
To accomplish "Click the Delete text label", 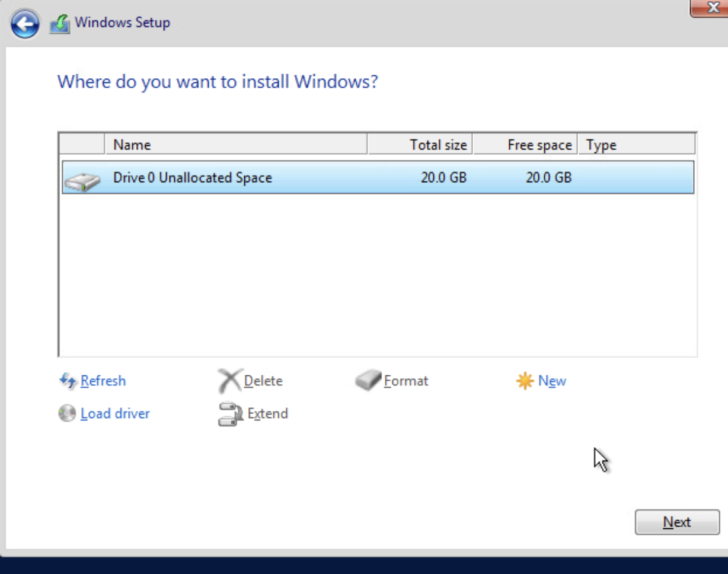I will (x=263, y=381).
